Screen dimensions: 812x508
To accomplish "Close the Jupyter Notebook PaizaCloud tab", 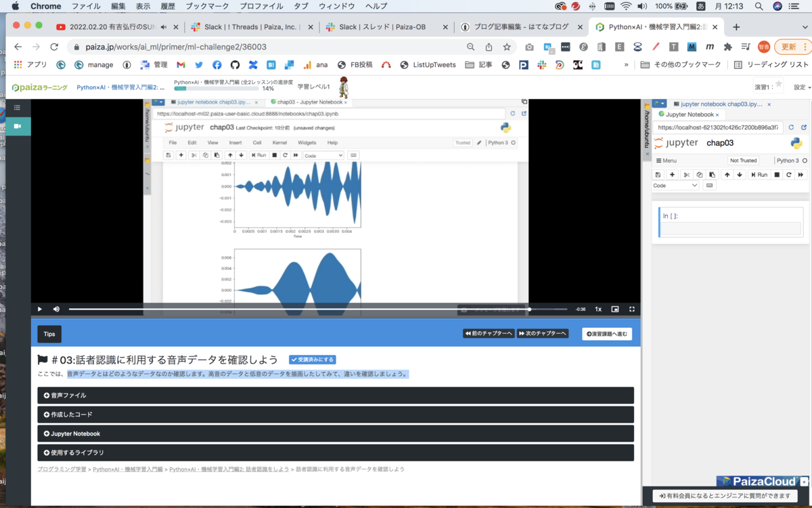I will (717, 114).
